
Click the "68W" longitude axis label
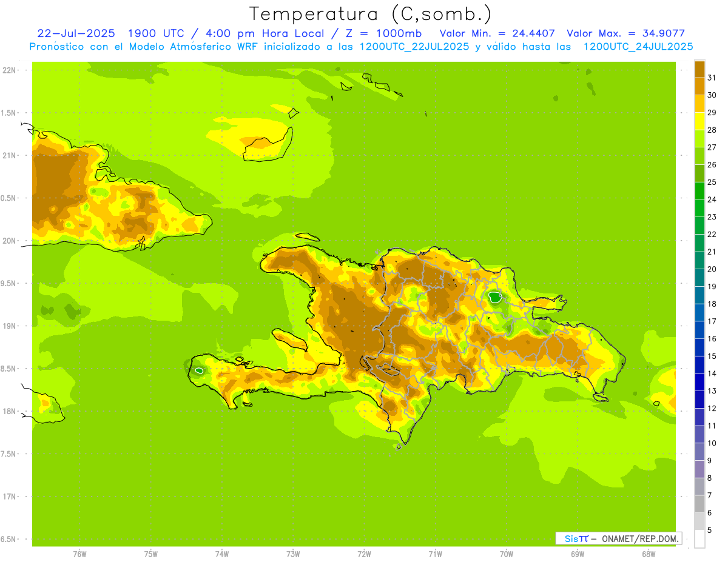click(x=649, y=554)
